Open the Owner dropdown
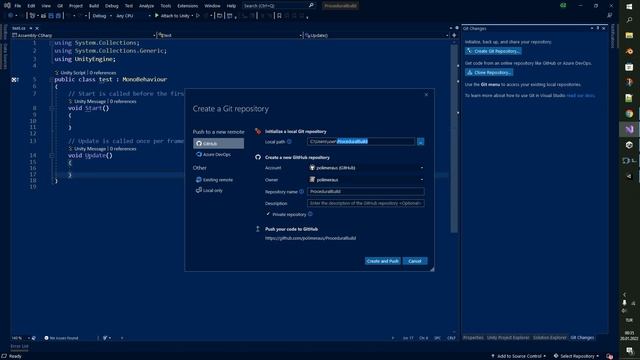 (x=366, y=180)
